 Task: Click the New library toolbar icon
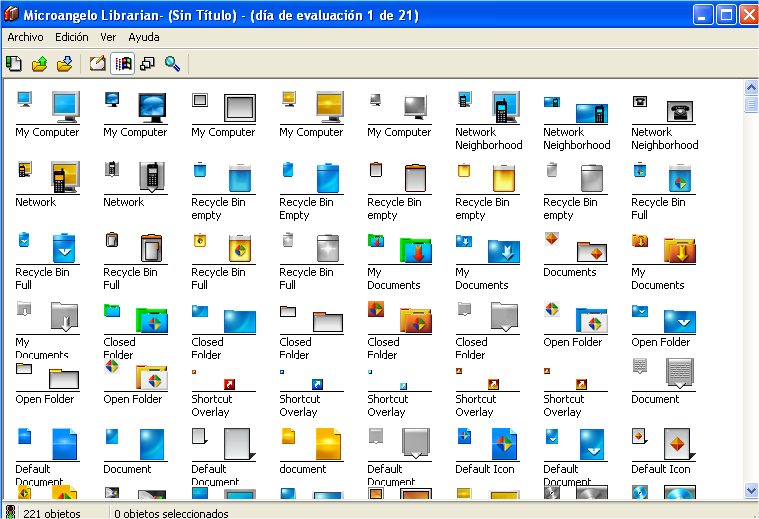point(14,63)
